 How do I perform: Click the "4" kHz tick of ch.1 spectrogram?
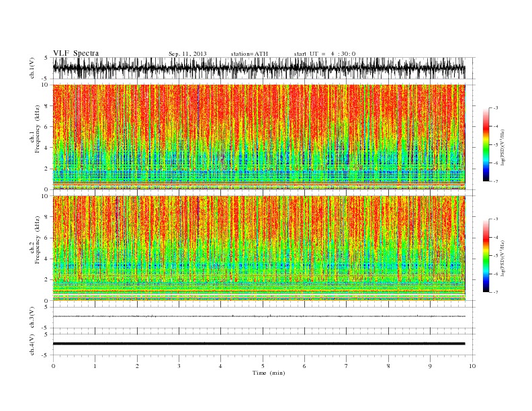point(46,148)
